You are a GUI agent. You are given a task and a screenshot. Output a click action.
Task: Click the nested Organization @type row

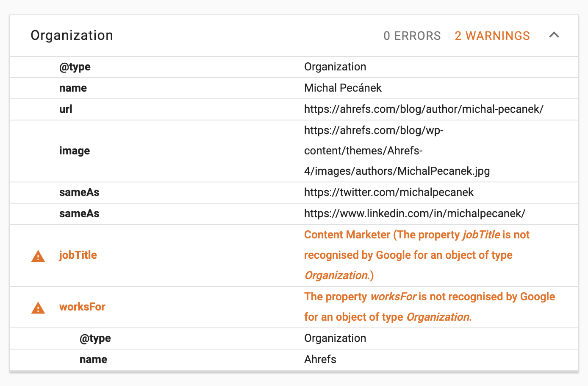[x=95, y=338]
